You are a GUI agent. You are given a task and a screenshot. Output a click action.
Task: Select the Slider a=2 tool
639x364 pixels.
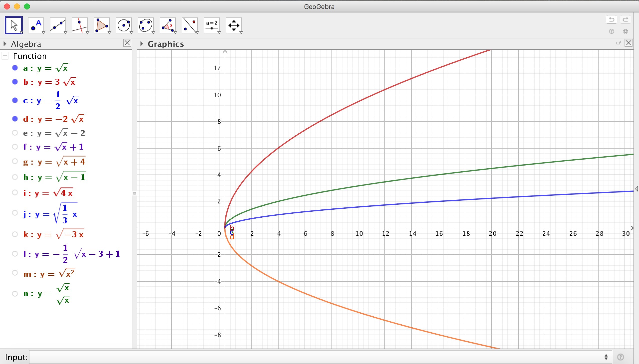pos(212,25)
